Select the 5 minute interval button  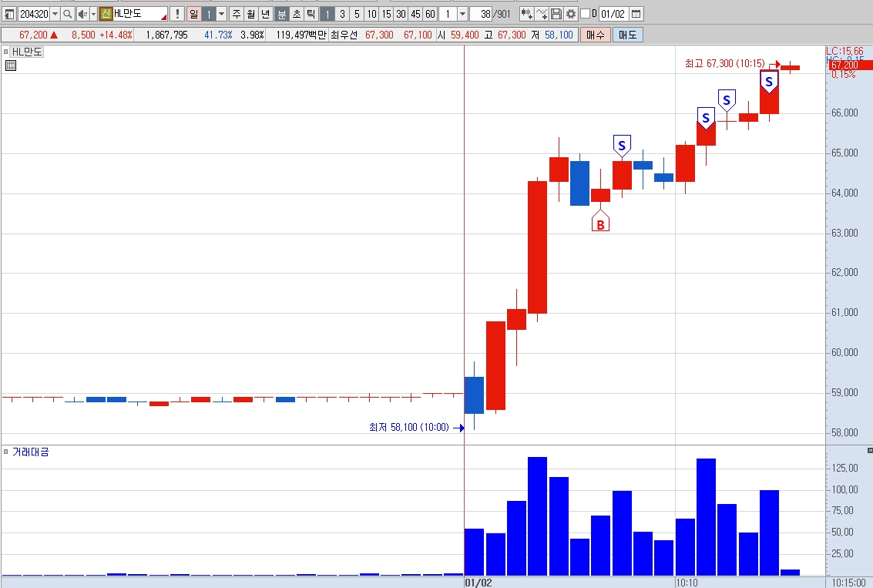357,14
